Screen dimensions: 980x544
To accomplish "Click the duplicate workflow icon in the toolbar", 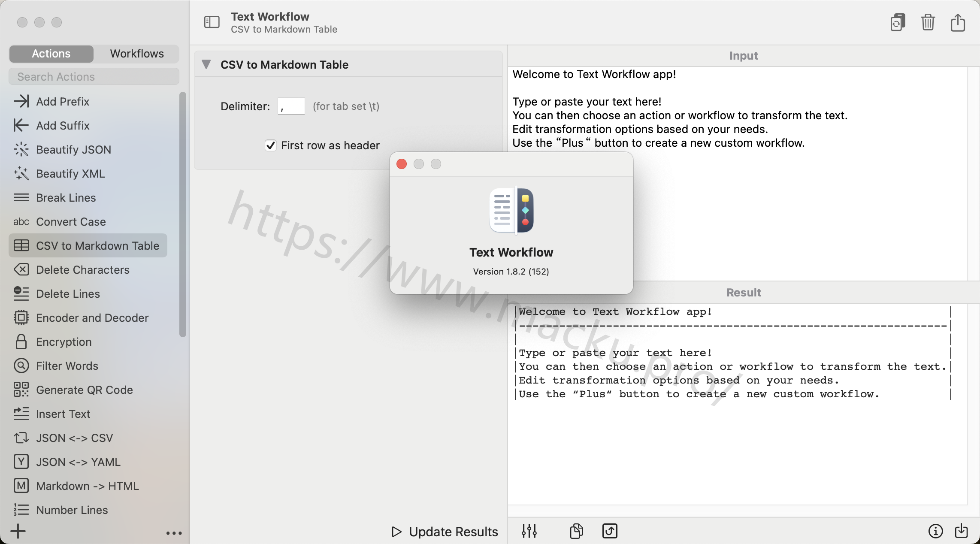I will click(898, 22).
